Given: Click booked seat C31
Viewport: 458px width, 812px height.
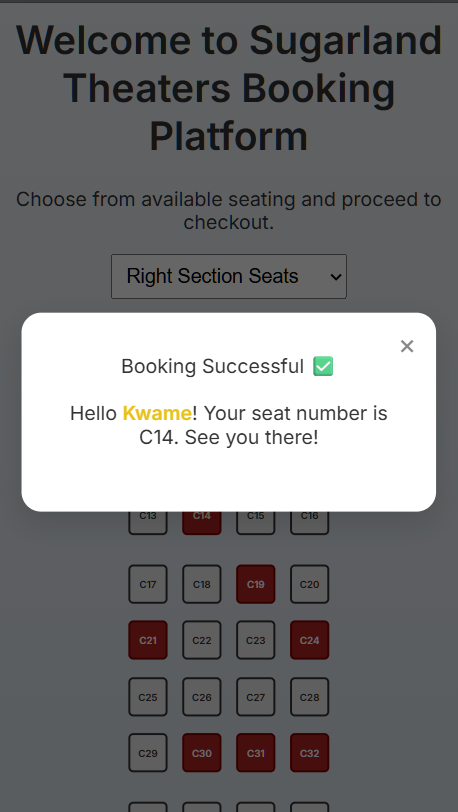Looking at the screenshot, I should coord(255,753).
